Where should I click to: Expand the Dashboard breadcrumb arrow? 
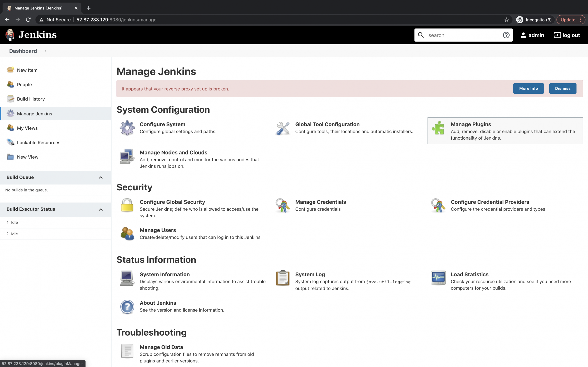(45, 51)
